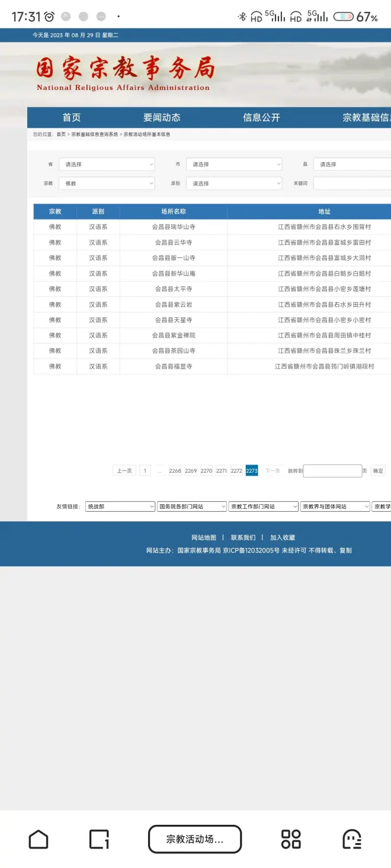Tap the 宗教活动场... address pill

[195, 839]
